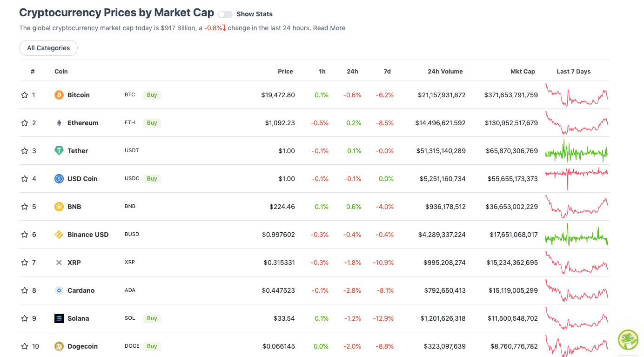Click Buy button next to Ethereum
This screenshot has width=644, height=357.
(x=152, y=123)
